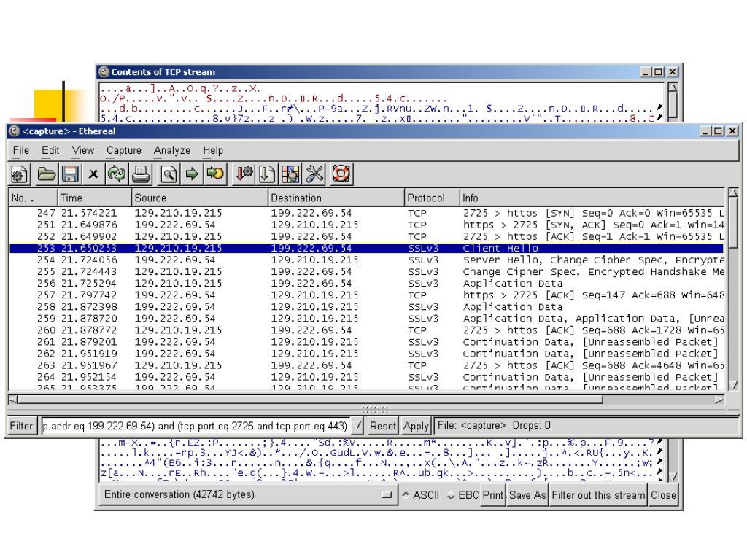Find a packet with the magnifier icon
This screenshot has height=560, width=747.
pos(169,174)
